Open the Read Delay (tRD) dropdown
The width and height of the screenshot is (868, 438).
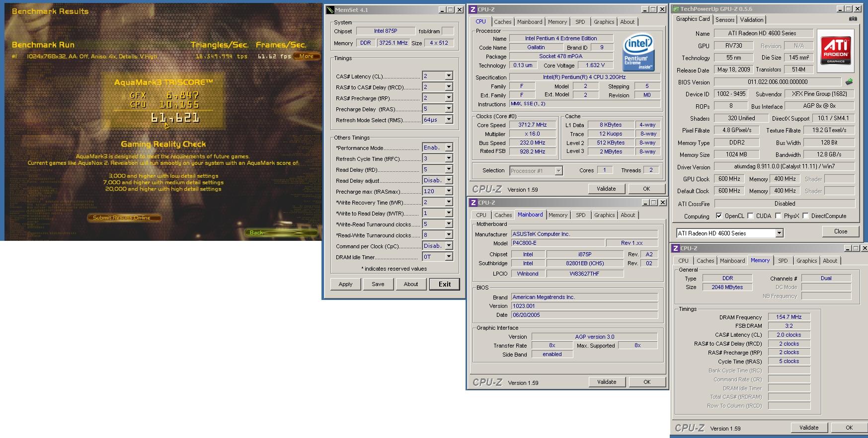(x=449, y=169)
